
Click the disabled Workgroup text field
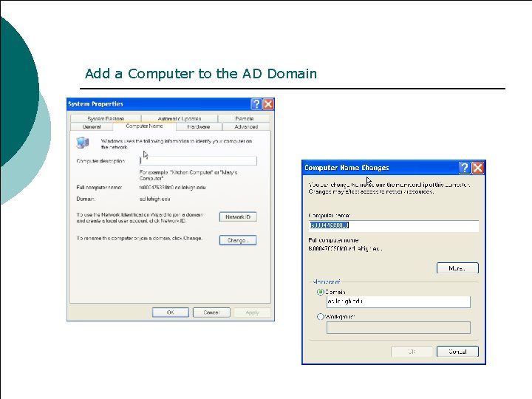click(398, 328)
